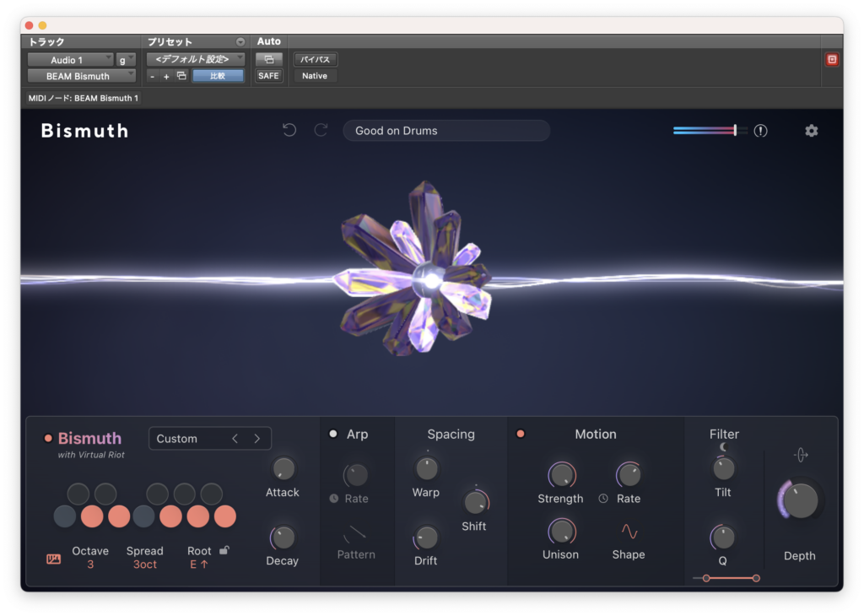This screenshot has height=616, width=864.
Task: Click the Motion Strength knob
Action: (561, 475)
